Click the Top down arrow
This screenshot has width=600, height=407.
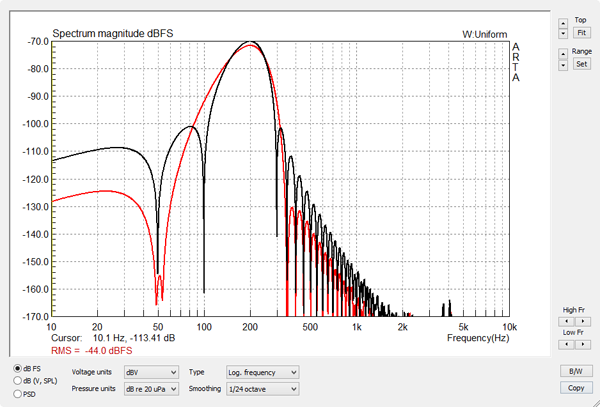pyautogui.click(x=563, y=33)
